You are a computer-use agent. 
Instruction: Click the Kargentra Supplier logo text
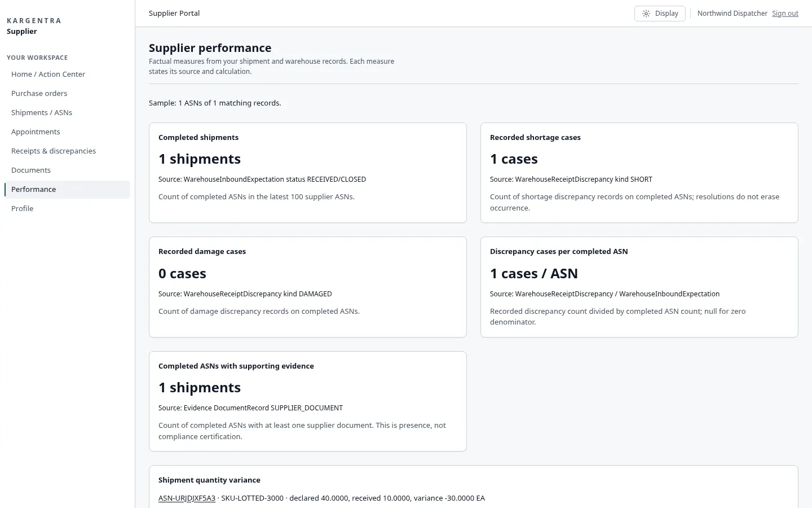34,26
